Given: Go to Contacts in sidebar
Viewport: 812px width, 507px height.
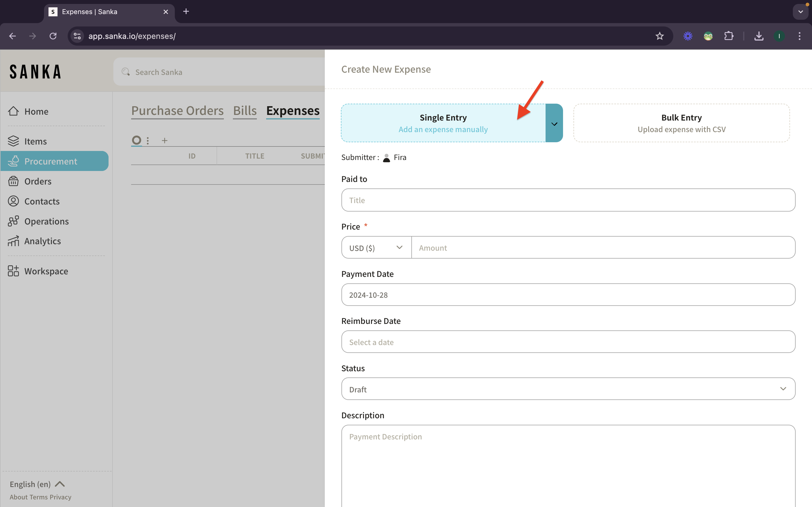Looking at the screenshot, I should click(x=42, y=201).
